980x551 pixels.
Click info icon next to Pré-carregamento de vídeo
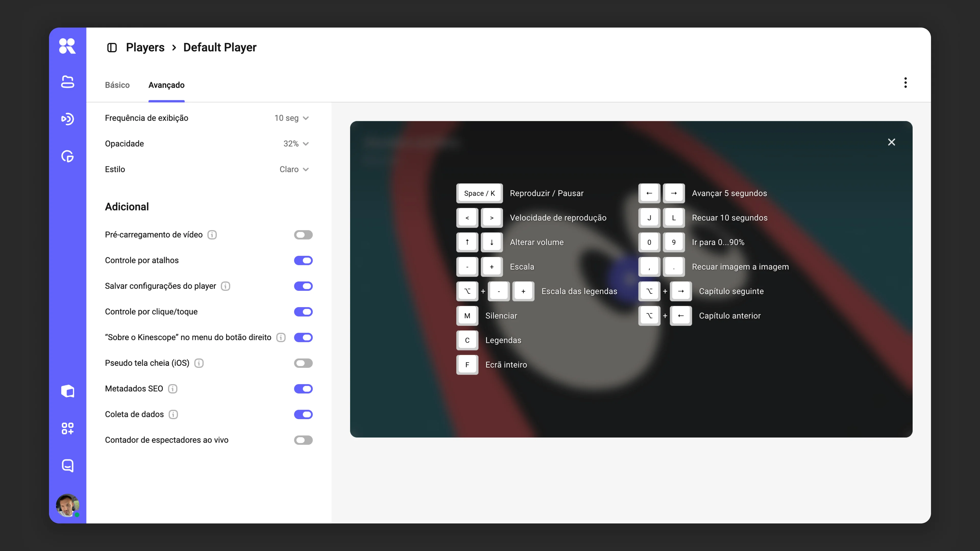[212, 235]
